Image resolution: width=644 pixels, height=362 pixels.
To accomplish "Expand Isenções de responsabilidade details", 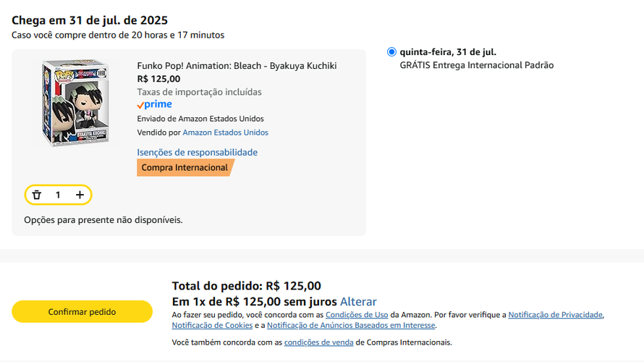I will tap(197, 152).
